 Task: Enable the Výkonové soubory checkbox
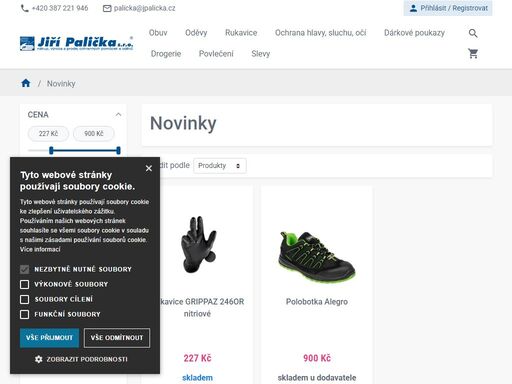(24, 284)
